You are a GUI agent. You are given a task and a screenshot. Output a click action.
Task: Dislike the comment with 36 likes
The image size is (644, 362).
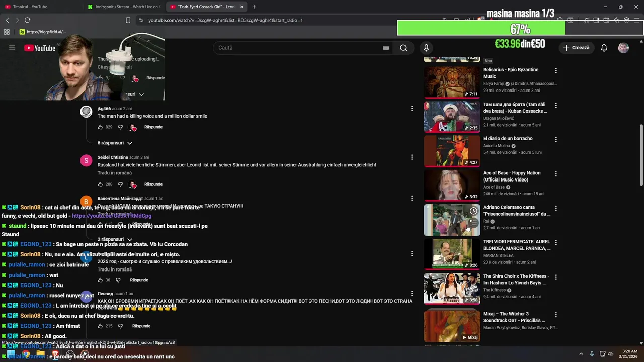[x=118, y=280]
